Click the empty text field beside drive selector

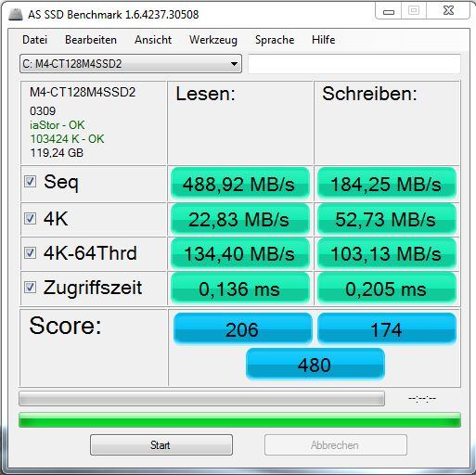coord(354,64)
